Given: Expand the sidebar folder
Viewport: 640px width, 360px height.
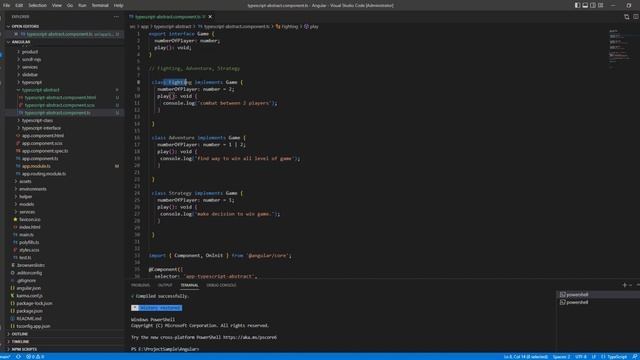Looking at the screenshot, I should (30, 75).
